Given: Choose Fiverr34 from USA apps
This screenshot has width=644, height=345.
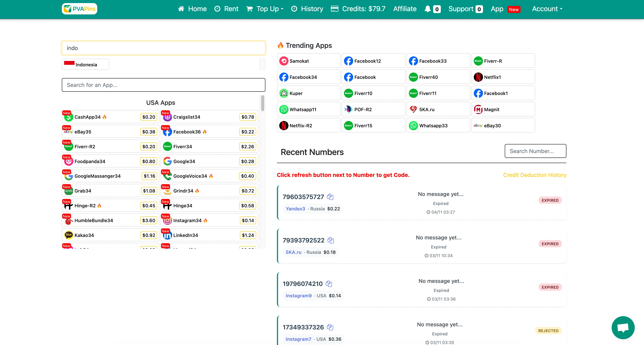Looking at the screenshot, I should pyautogui.click(x=210, y=147).
